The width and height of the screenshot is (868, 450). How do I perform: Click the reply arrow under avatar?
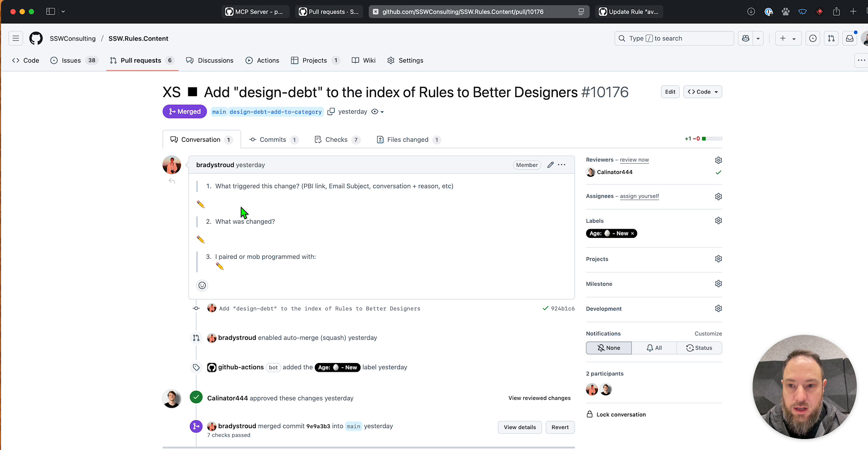[x=172, y=181]
